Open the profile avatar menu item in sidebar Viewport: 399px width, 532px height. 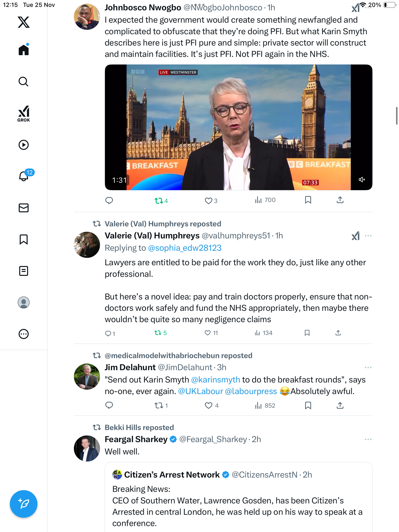[24, 302]
